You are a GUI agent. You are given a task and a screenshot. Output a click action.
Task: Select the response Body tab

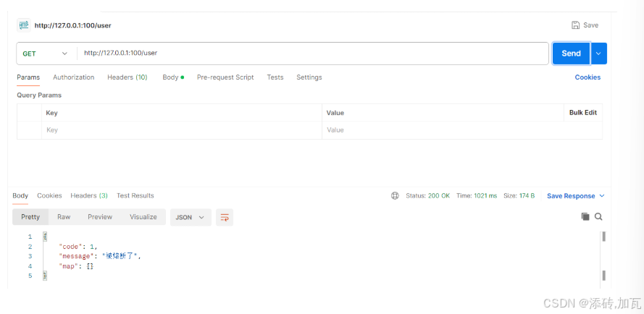point(20,195)
